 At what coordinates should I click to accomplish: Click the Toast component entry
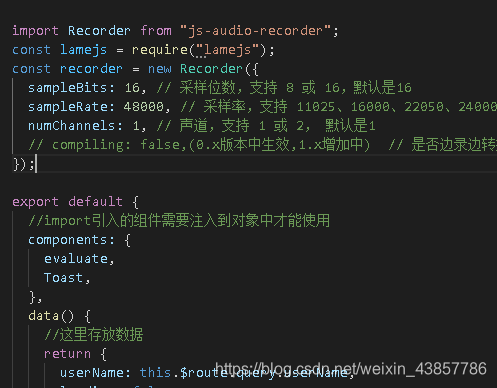(63, 278)
